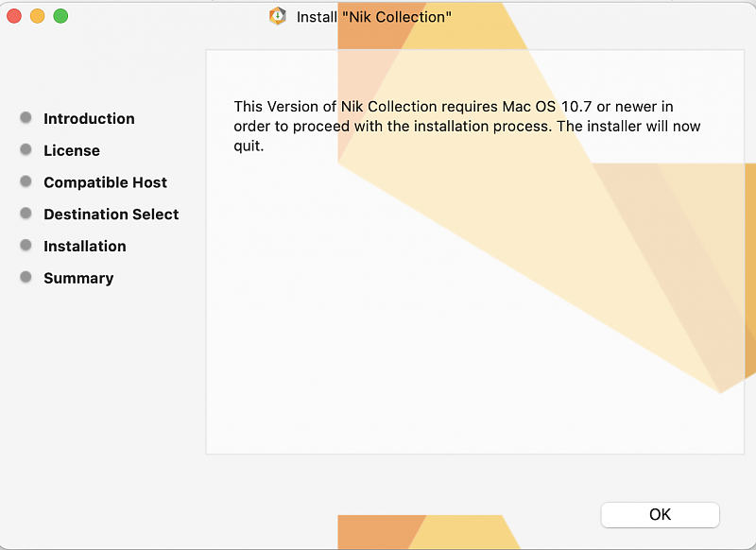Select the Installation step label
The height and width of the screenshot is (550, 756).
pyautogui.click(x=84, y=246)
